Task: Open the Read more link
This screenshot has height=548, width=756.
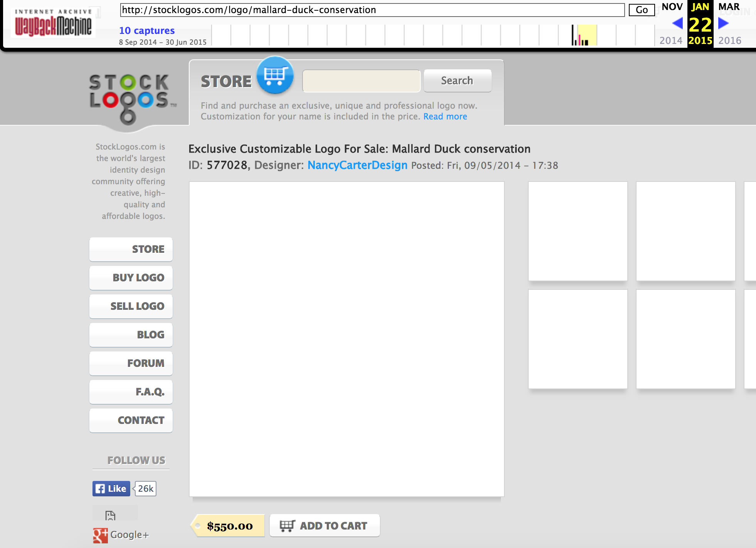Action: (445, 116)
